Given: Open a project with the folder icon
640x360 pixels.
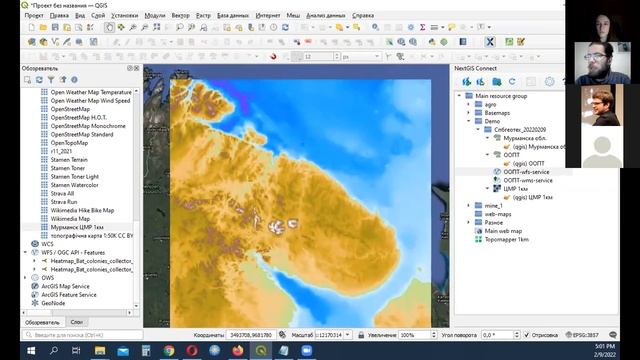Looking at the screenshot, I should pyautogui.click(x=43, y=27).
